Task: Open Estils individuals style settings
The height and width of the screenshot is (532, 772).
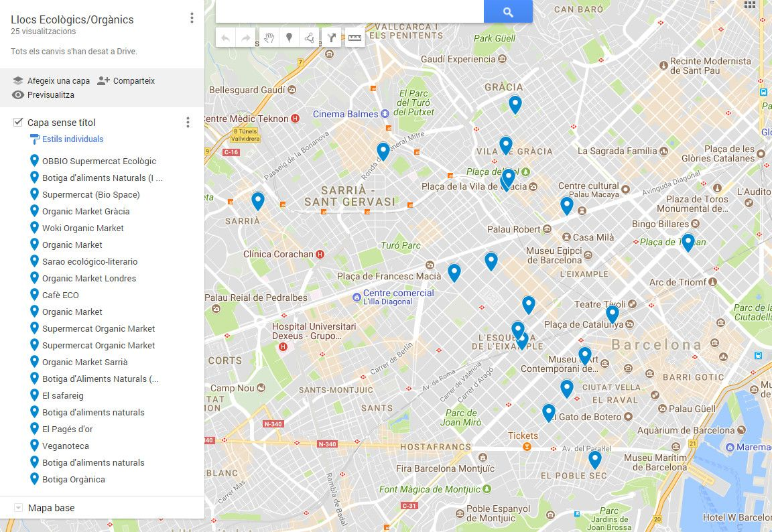Action: [x=72, y=139]
